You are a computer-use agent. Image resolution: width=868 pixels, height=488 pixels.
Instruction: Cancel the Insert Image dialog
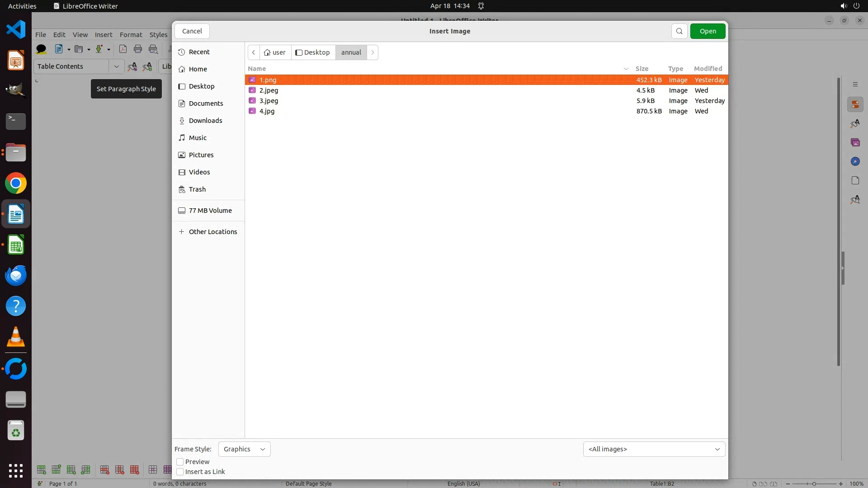click(192, 31)
